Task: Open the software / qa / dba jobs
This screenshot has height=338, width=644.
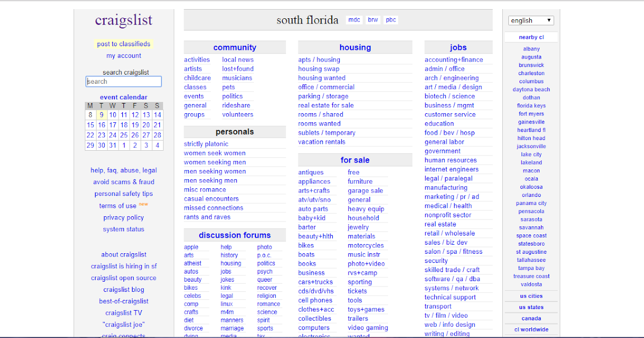Action: click(452, 279)
